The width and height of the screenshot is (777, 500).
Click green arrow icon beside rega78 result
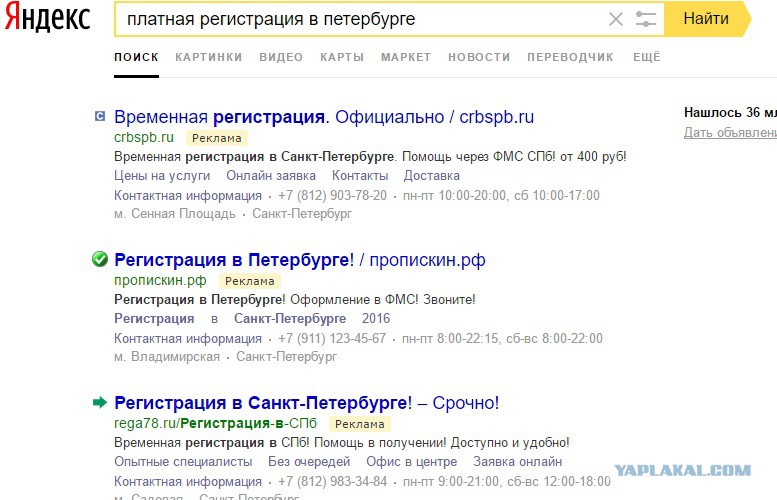click(x=100, y=402)
